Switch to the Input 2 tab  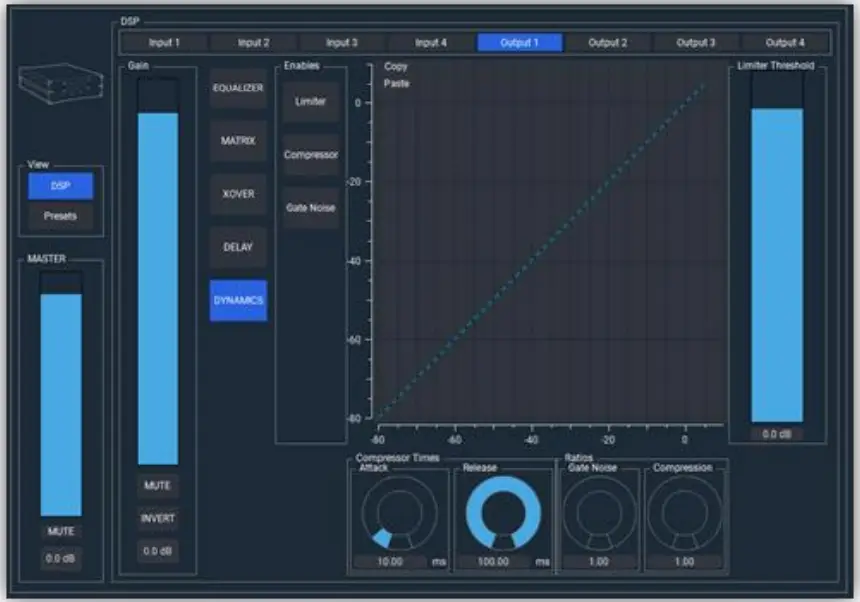coord(254,42)
